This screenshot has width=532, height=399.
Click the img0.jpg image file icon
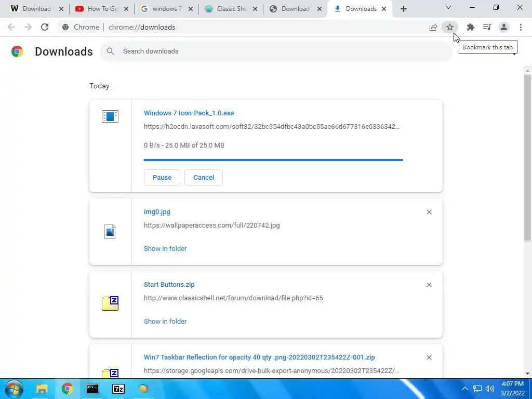[110, 232]
